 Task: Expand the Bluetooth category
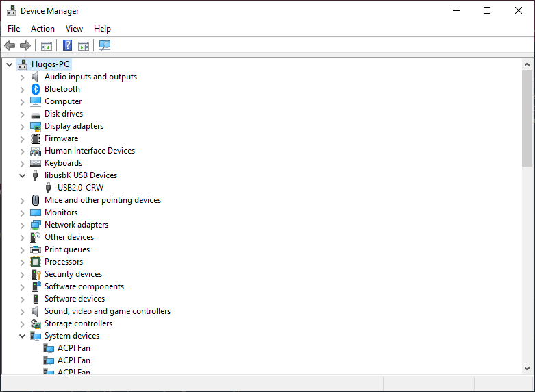pos(22,90)
